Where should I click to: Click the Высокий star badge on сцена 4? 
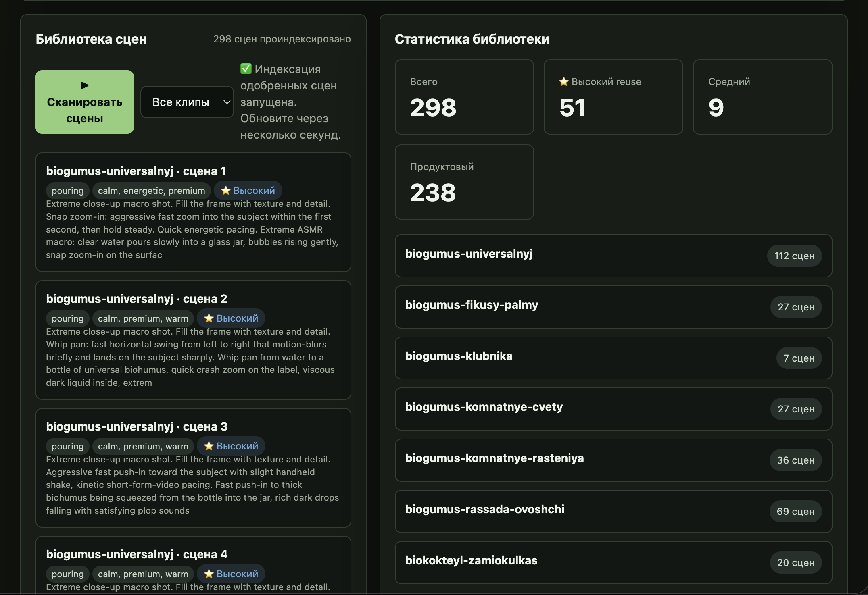[x=231, y=574]
